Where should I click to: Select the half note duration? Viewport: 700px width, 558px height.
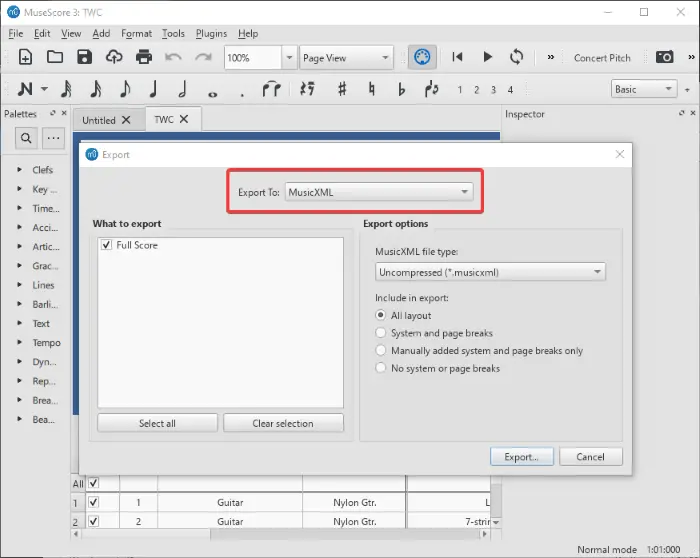pos(182,89)
